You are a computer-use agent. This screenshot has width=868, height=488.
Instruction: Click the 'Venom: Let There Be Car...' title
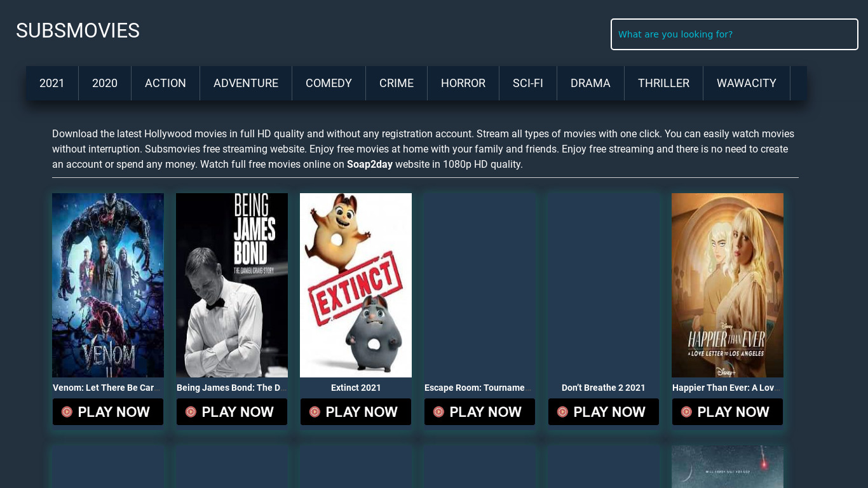coord(105,388)
